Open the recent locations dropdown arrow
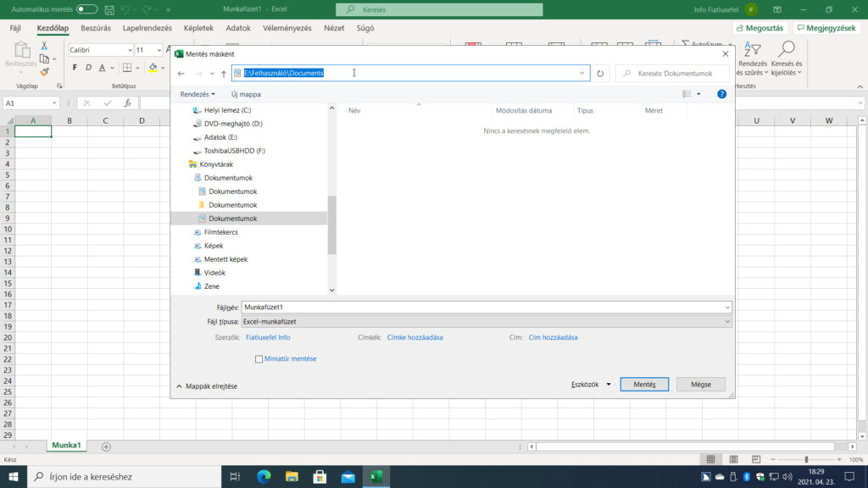This screenshot has width=868, height=488. 211,74
